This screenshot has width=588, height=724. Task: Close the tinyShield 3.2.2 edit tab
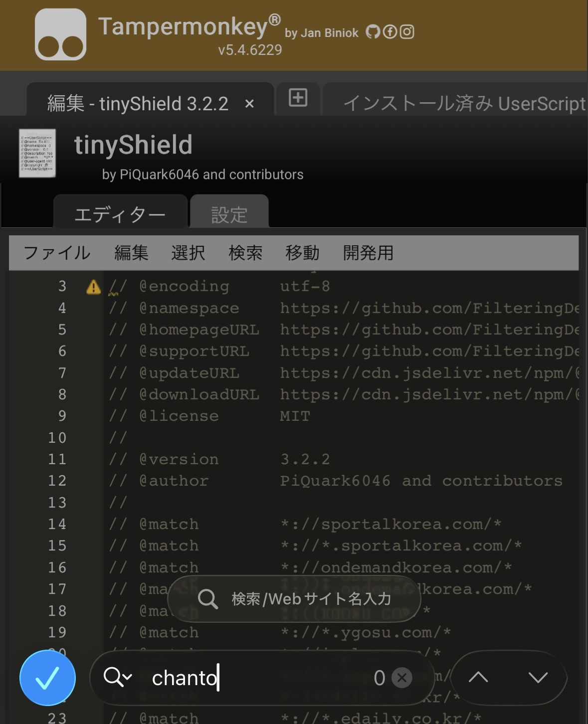pos(249,104)
